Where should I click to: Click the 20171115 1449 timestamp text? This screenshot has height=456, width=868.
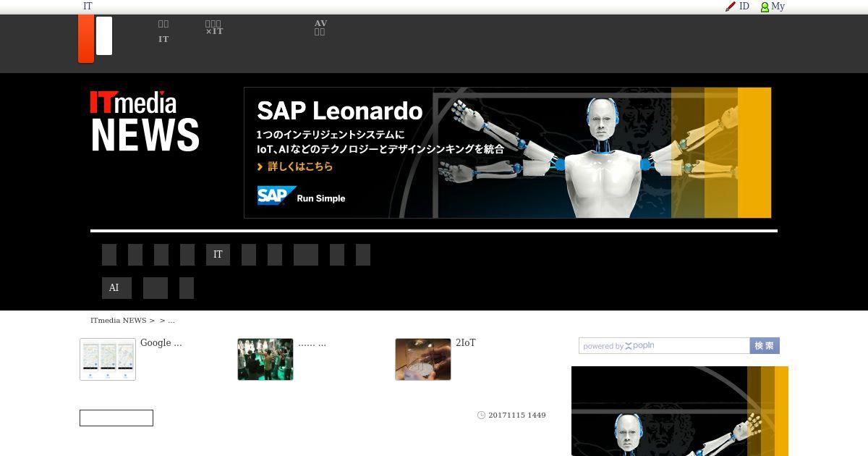pyautogui.click(x=517, y=415)
